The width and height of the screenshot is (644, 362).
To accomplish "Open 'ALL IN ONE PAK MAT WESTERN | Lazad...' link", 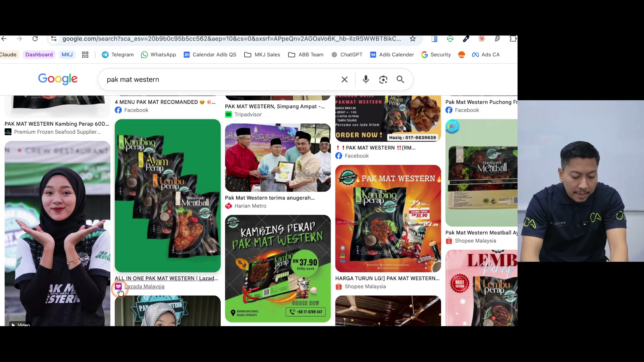I will 166,278.
